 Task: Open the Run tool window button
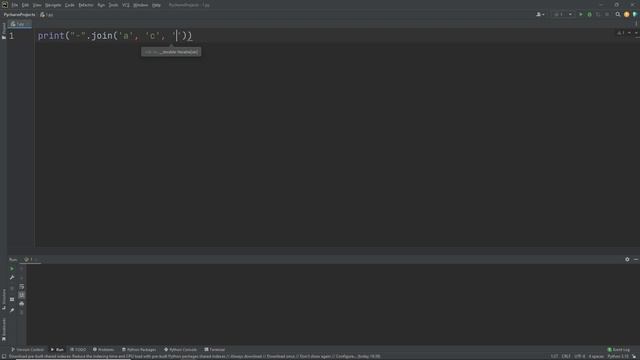click(x=57, y=350)
